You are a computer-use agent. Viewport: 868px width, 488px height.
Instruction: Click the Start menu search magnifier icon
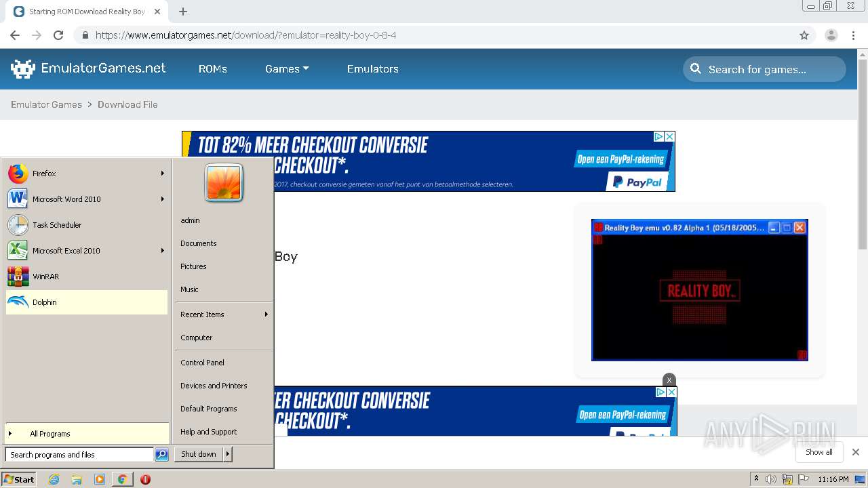coord(161,455)
